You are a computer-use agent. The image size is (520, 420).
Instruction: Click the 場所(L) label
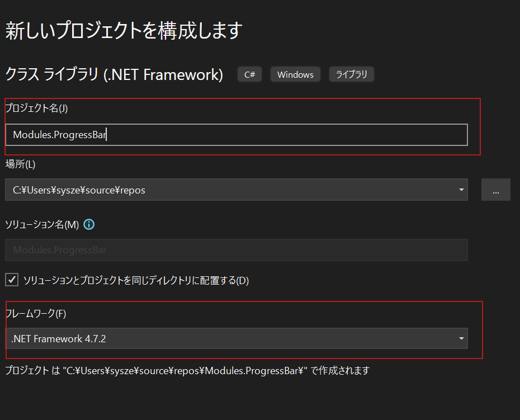point(20,164)
